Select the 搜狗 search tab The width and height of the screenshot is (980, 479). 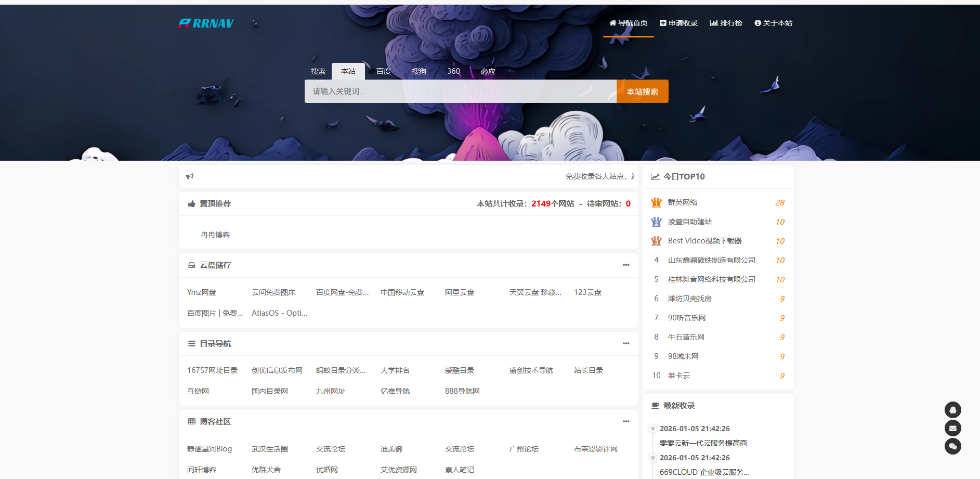419,71
